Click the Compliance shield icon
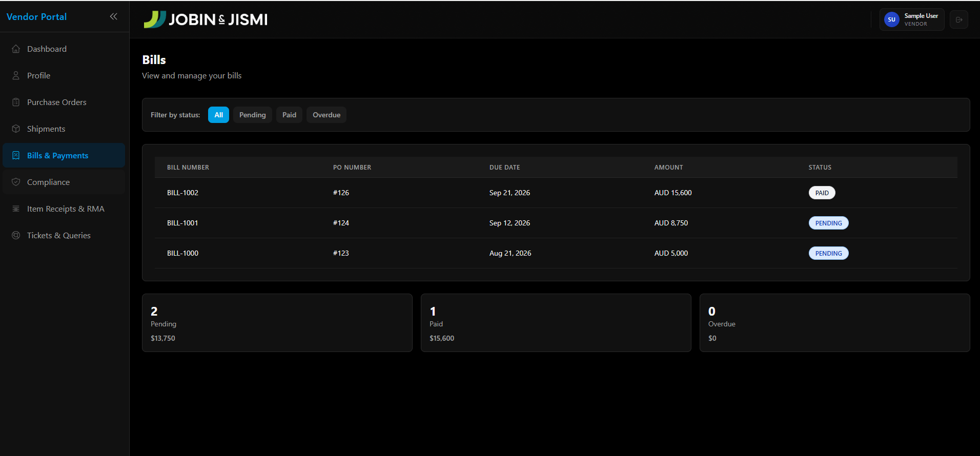Viewport: 980px width, 456px height. pos(16,182)
